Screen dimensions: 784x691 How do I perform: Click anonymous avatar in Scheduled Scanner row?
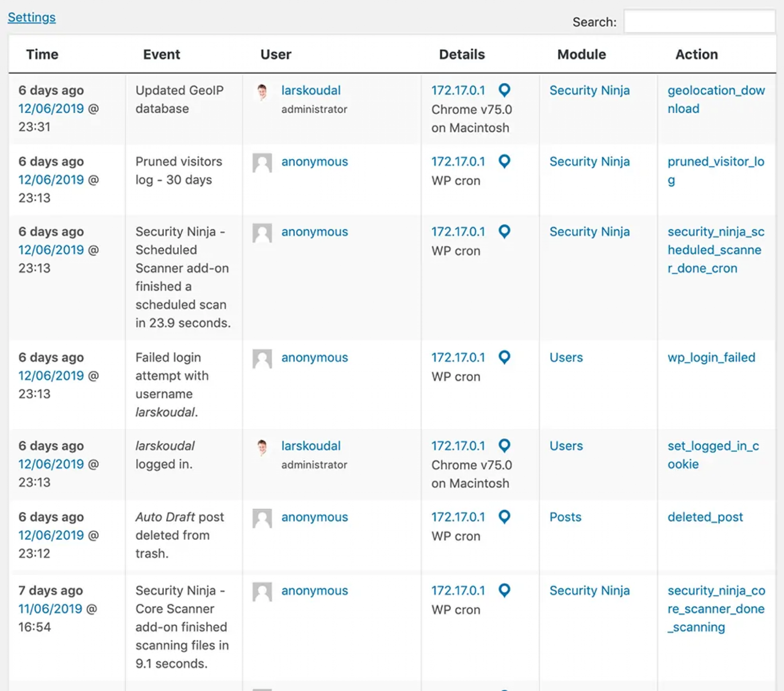click(x=262, y=233)
